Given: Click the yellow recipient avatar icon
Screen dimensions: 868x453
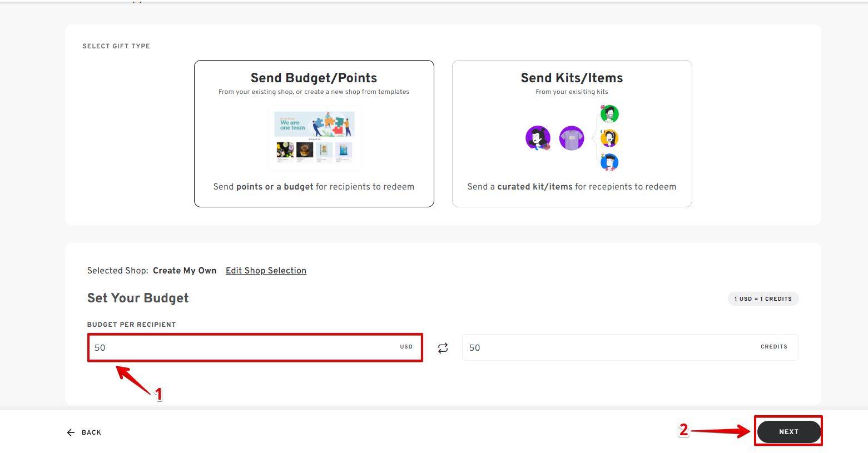Looking at the screenshot, I should point(609,138).
